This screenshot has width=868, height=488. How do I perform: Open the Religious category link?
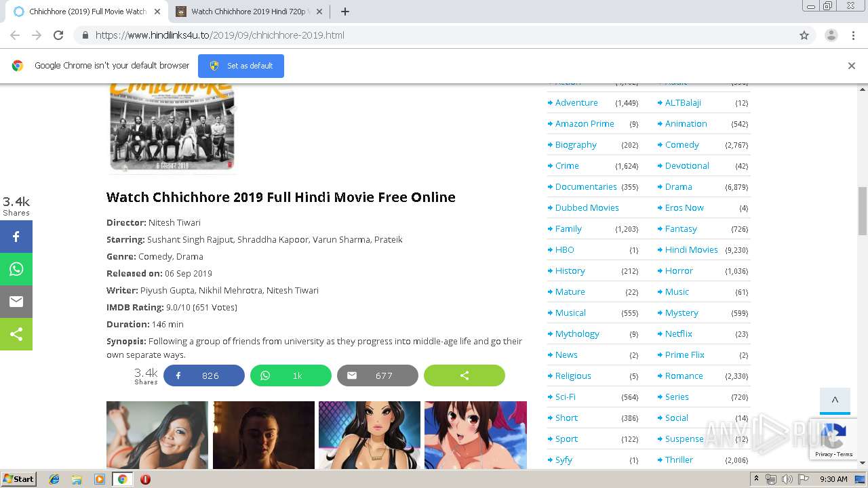(x=573, y=375)
